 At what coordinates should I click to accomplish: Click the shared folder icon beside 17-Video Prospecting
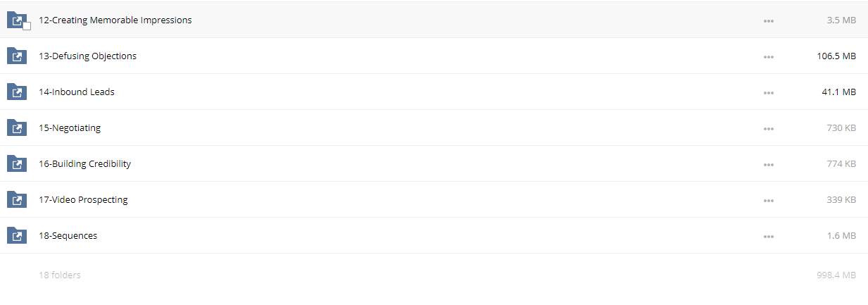[17, 200]
